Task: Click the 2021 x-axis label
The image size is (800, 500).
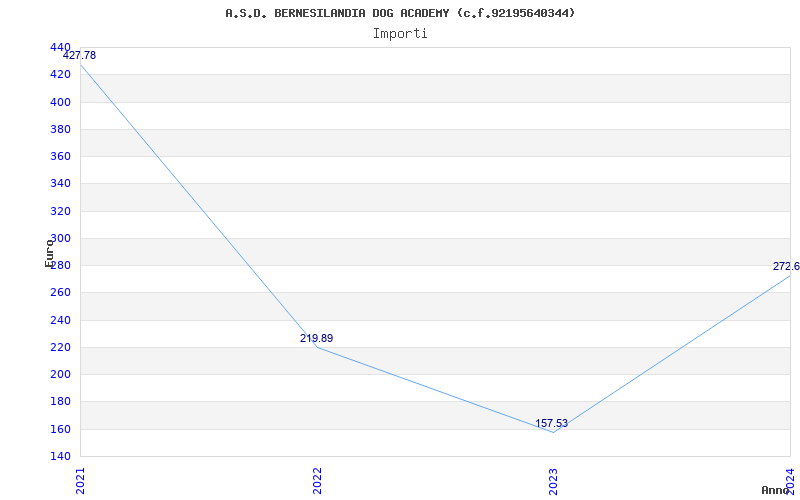Action: click(80, 481)
